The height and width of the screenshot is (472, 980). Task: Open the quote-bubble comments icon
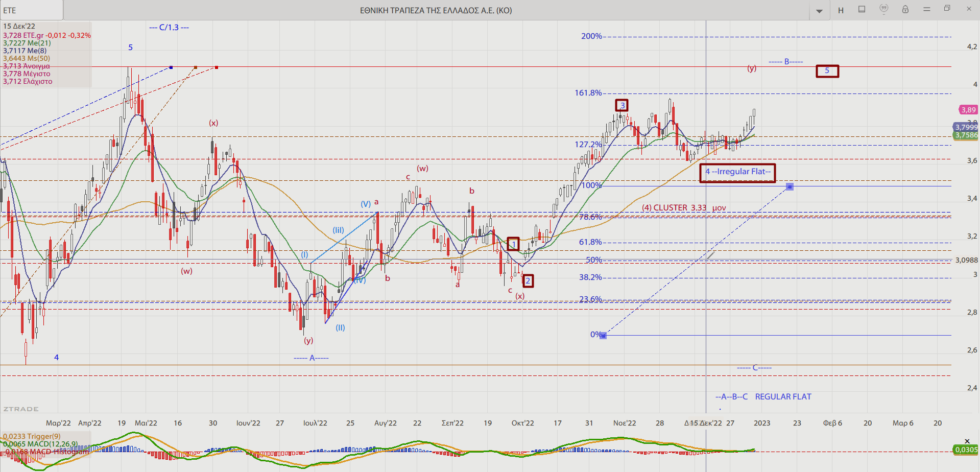(883, 9)
